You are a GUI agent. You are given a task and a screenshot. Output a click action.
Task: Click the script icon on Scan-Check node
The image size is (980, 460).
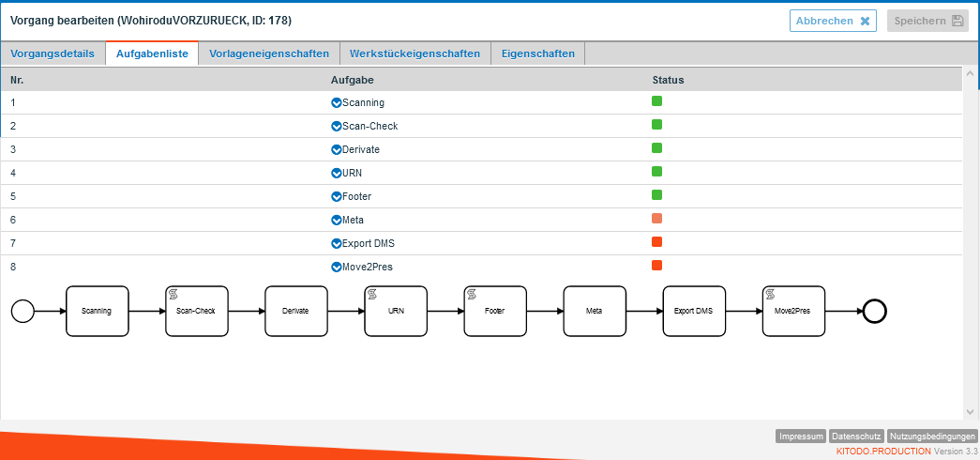(x=173, y=294)
